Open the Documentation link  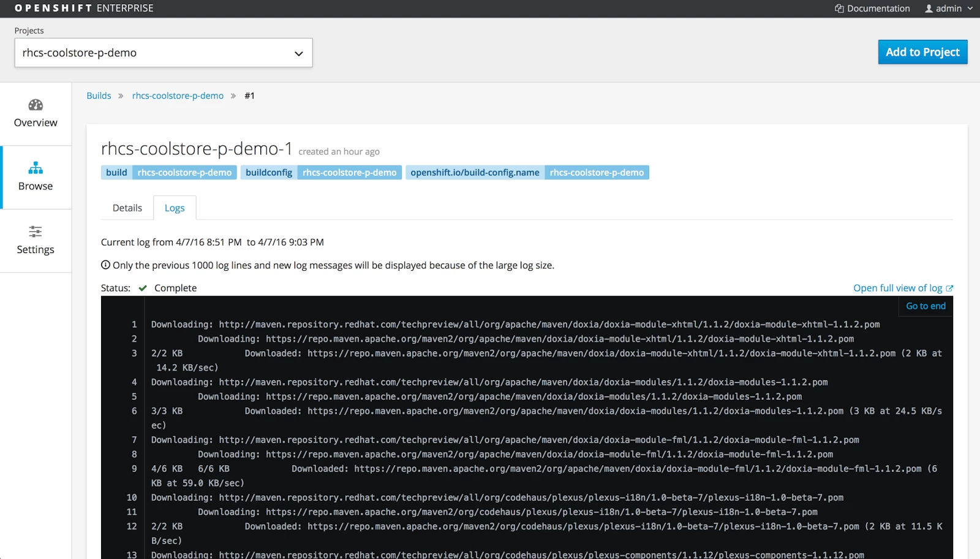pyautogui.click(x=878, y=9)
